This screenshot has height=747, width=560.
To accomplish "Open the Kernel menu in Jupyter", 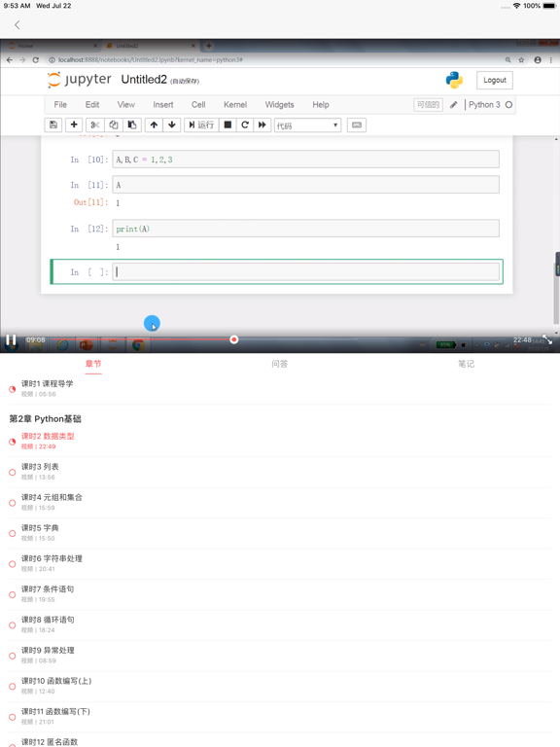I will [x=235, y=105].
